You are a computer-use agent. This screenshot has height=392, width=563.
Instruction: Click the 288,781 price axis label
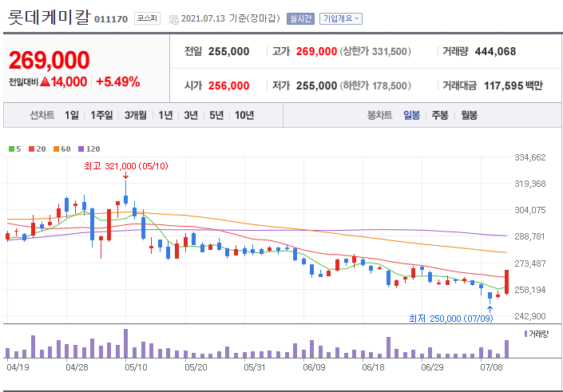530,236
